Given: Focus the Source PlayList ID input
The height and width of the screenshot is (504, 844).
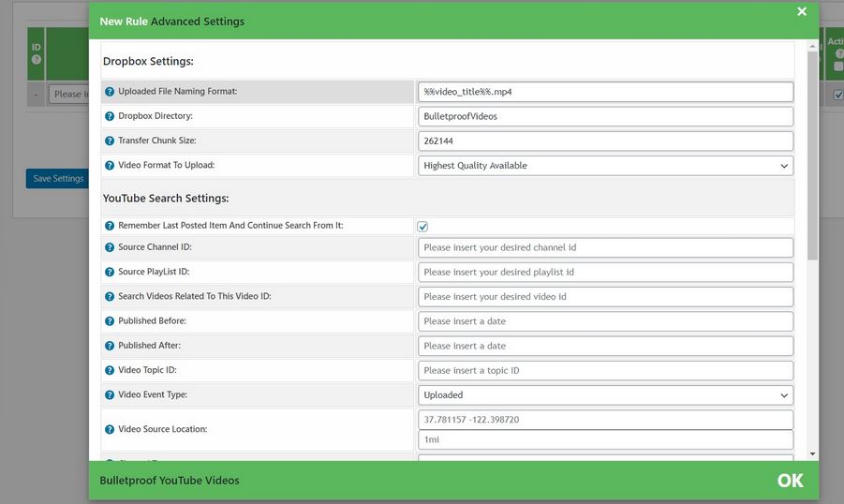Looking at the screenshot, I should [x=605, y=272].
